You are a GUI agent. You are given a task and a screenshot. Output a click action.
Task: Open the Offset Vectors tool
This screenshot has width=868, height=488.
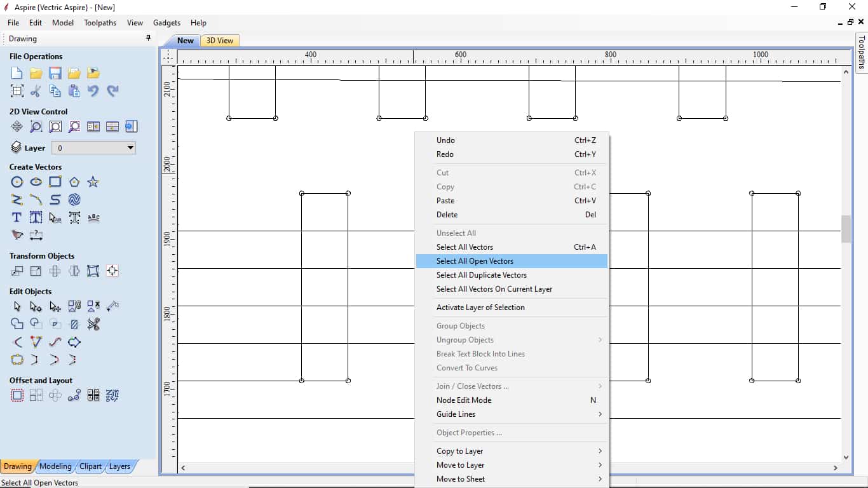17,395
